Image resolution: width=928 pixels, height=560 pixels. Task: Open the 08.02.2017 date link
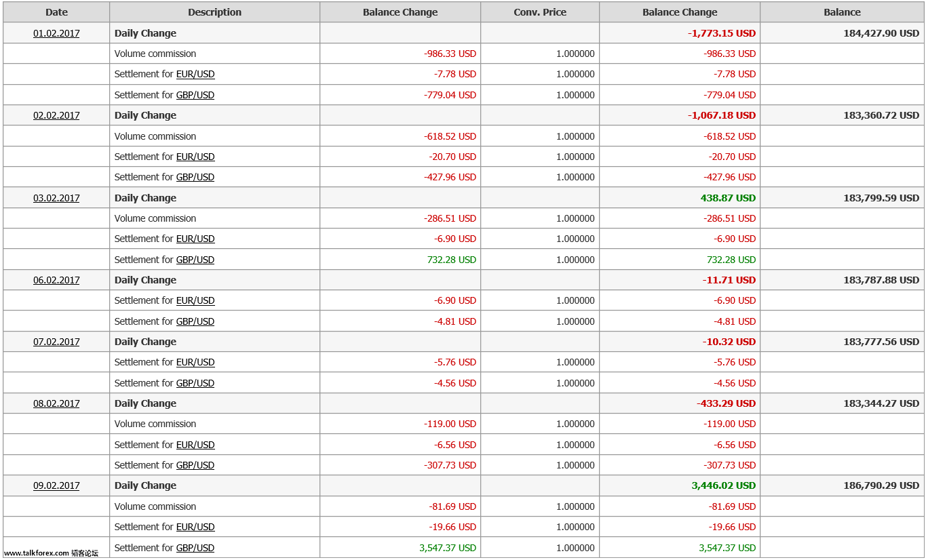pos(56,403)
